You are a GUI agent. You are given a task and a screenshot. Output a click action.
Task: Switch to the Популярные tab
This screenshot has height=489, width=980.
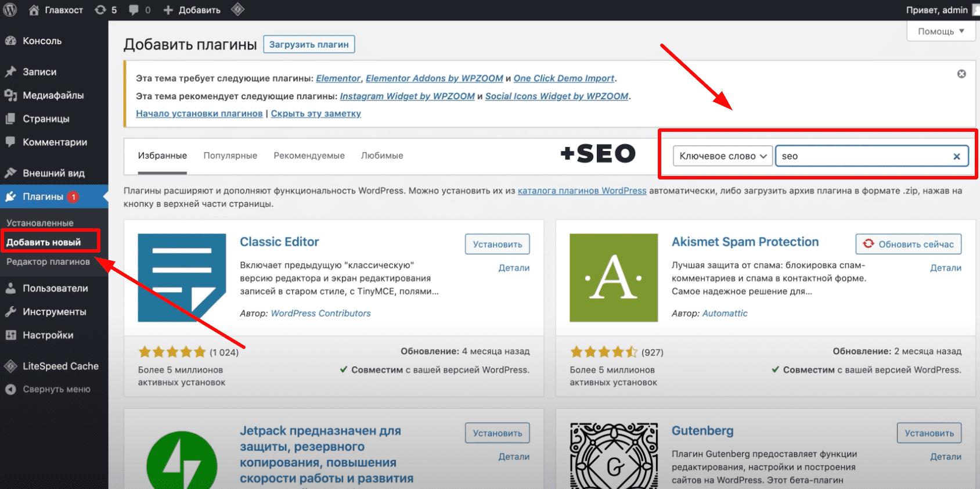230,156
